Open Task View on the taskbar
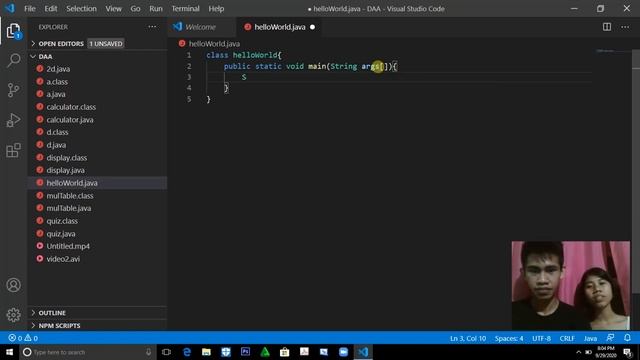The image size is (640, 360). point(166,352)
